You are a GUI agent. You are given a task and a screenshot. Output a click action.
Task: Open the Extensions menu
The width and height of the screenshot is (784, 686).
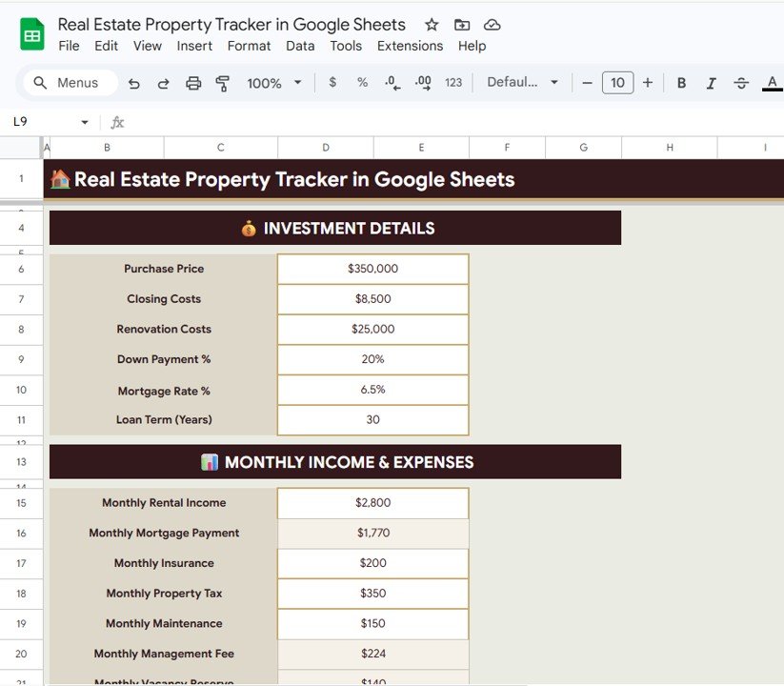click(410, 46)
